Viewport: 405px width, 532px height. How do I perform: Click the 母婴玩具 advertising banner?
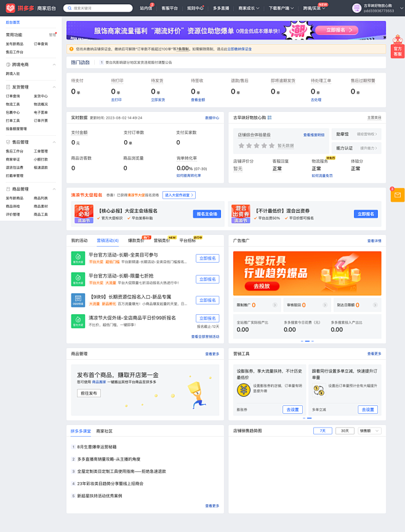(307, 274)
